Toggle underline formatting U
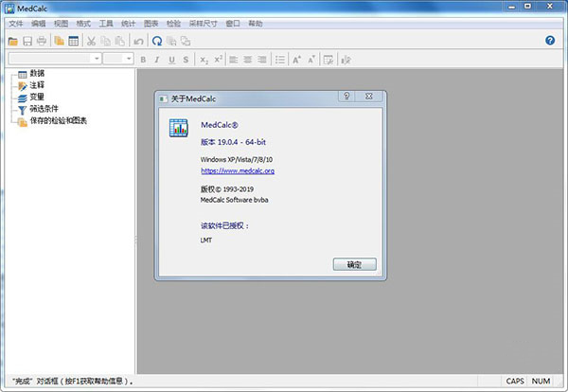 pos(171,60)
